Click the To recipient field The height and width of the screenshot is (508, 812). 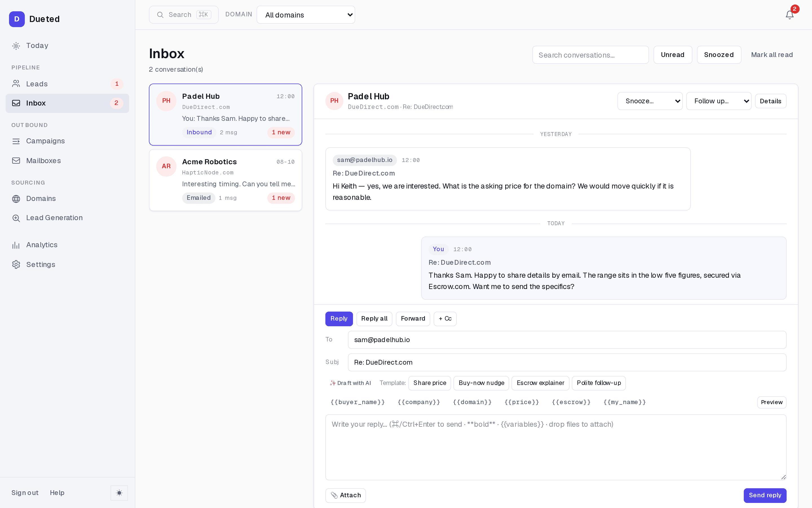click(x=567, y=340)
